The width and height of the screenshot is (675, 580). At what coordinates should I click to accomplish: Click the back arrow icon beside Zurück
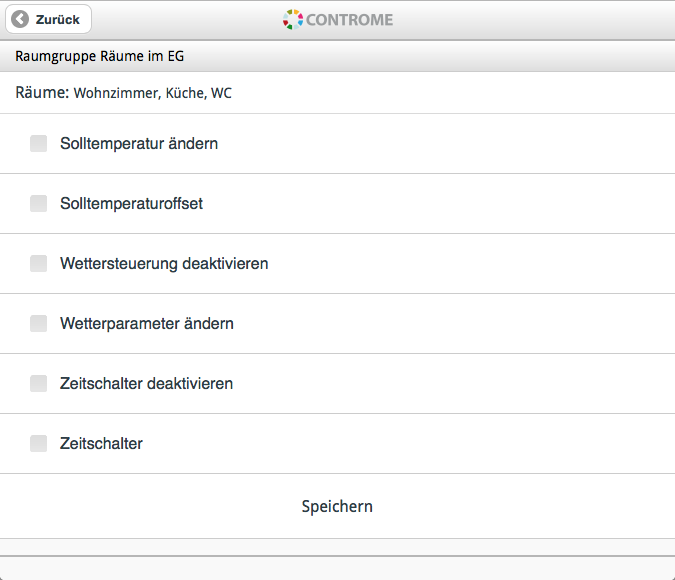pos(20,19)
